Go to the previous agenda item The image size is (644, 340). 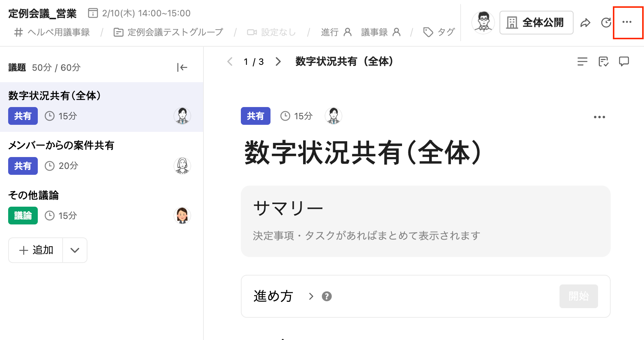[230, 61]
